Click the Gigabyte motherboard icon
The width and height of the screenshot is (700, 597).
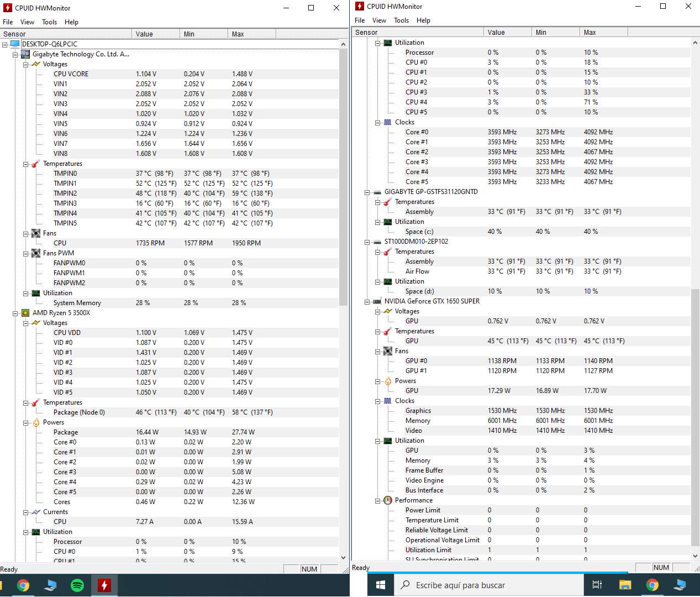[x=25, y=54]
